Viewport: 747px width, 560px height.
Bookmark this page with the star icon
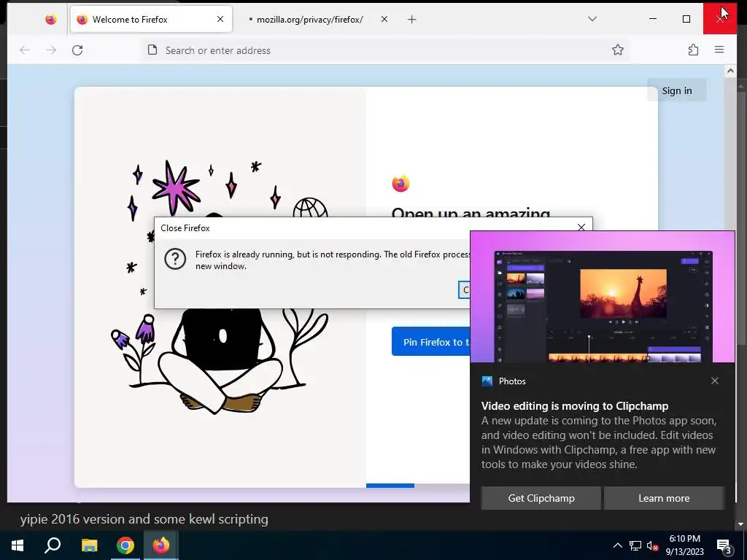[x=617, y=50]
